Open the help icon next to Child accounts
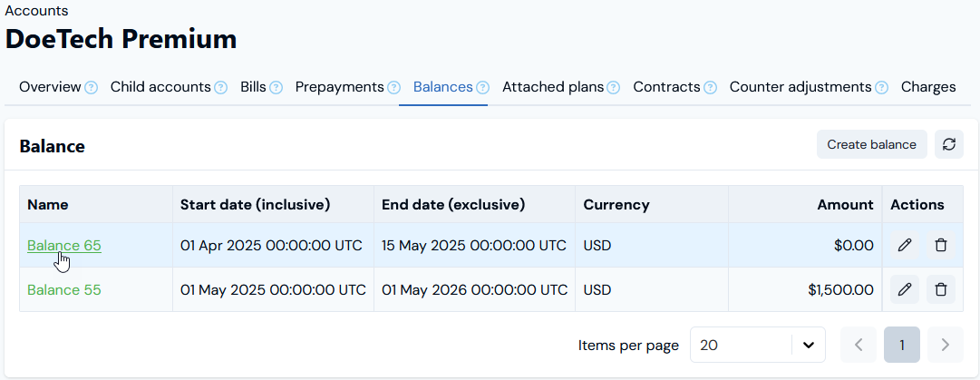The width and height of the screenshot is (980, 380). click(220, 87)
